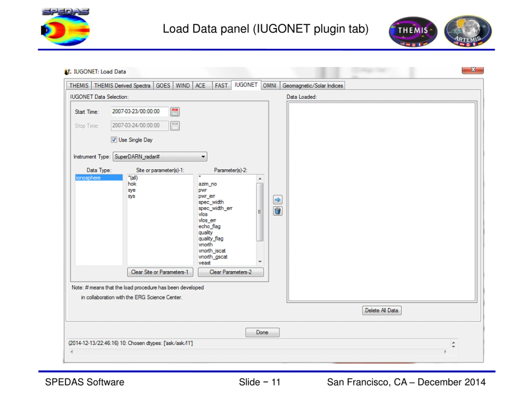Select the IUGONET tab

coord(246,85)
